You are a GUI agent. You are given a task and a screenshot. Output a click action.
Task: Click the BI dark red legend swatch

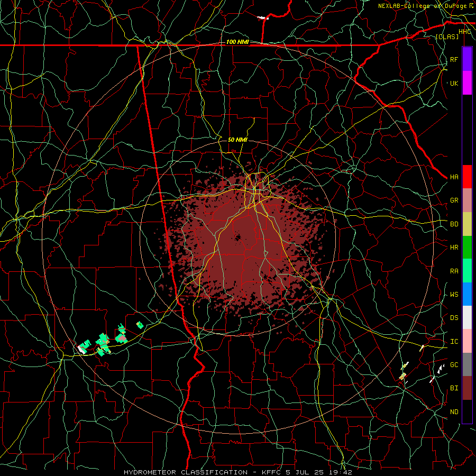click(467, 388)
